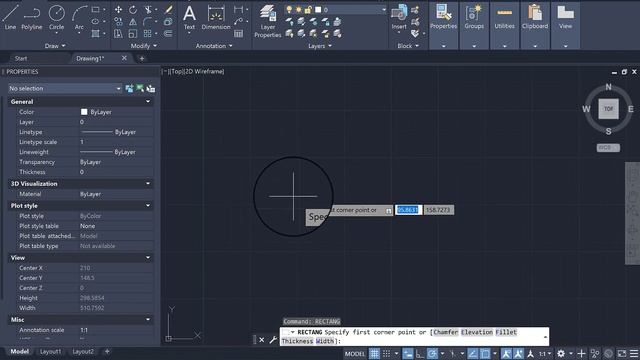Collapse the Plot style section

click(148, 206)
